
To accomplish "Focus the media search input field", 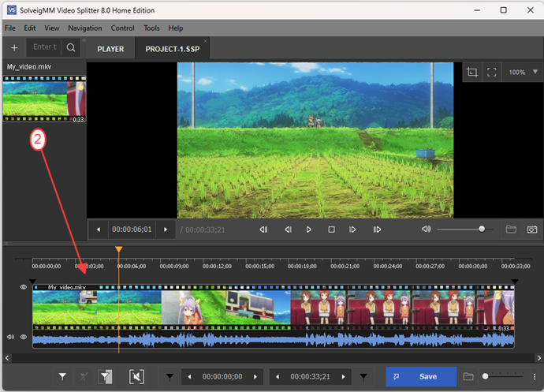I will 45,47.
